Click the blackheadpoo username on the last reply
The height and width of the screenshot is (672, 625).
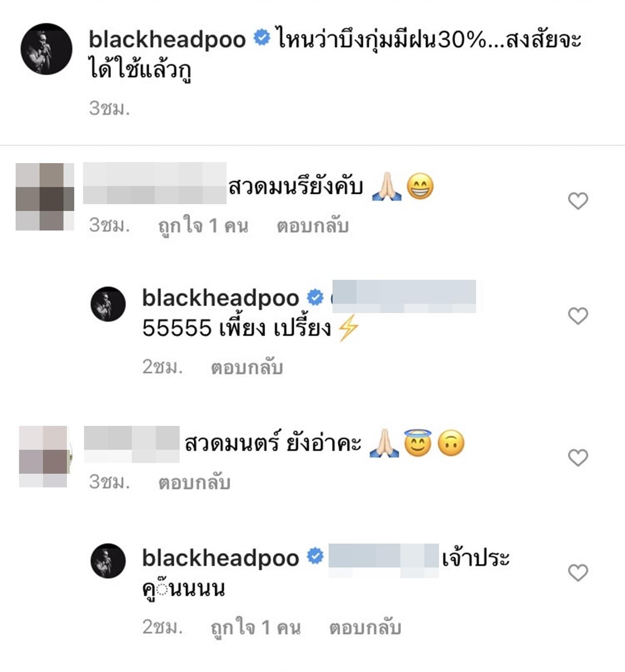(220, 557)
